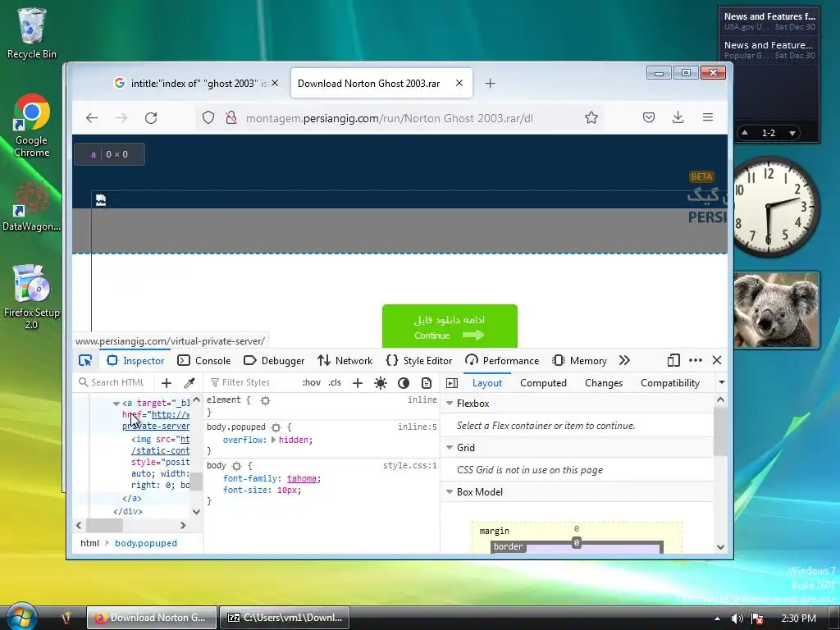Toggle print media simulation icon
840x630 pixels.
(427, 383)
